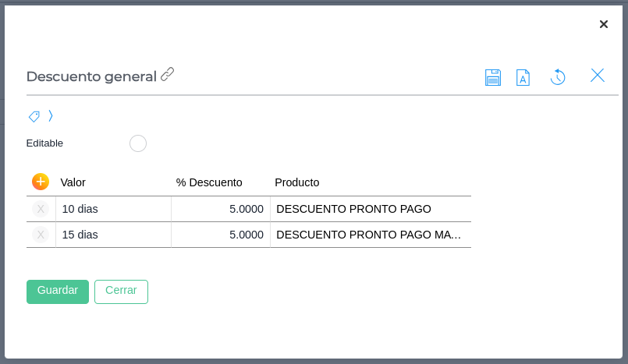Remove the 15 dias row

(x=41, y=235)
